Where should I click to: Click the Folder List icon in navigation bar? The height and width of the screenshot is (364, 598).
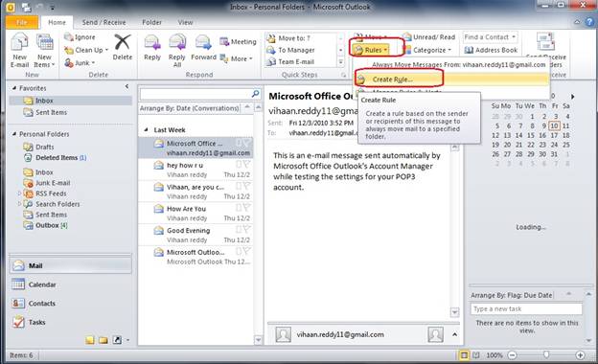(103, 340)
